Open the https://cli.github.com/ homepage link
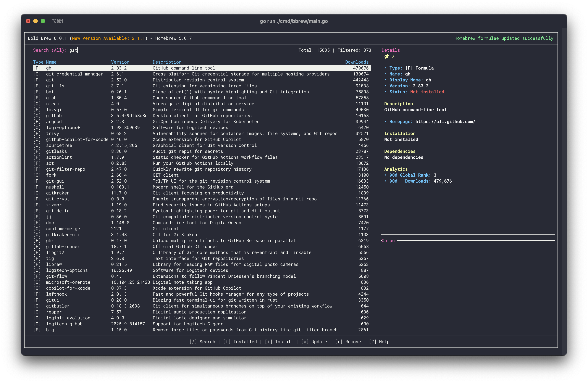This screenshot has width=588, height=383. (x=445, y=122)
